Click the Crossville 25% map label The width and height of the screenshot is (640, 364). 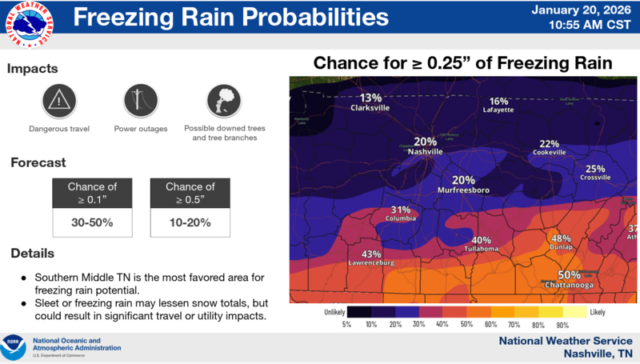(594, 173)
